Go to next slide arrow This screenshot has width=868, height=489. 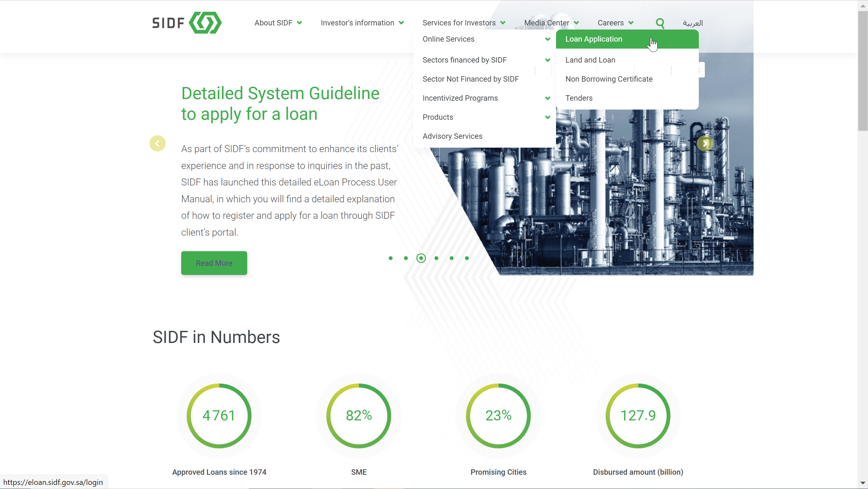tap(705, 143)
